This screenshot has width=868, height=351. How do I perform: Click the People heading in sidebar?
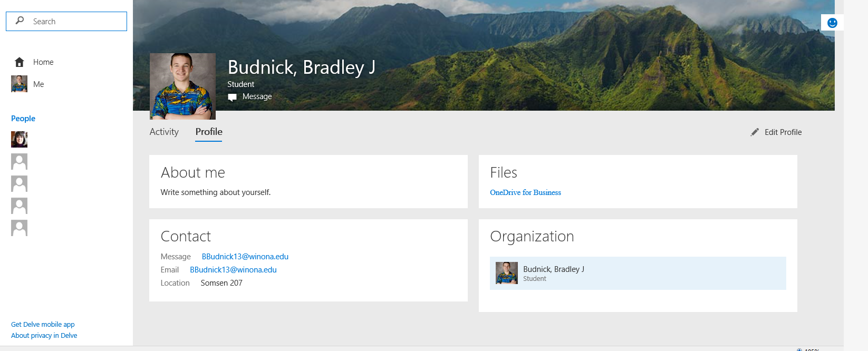[23, 119]
